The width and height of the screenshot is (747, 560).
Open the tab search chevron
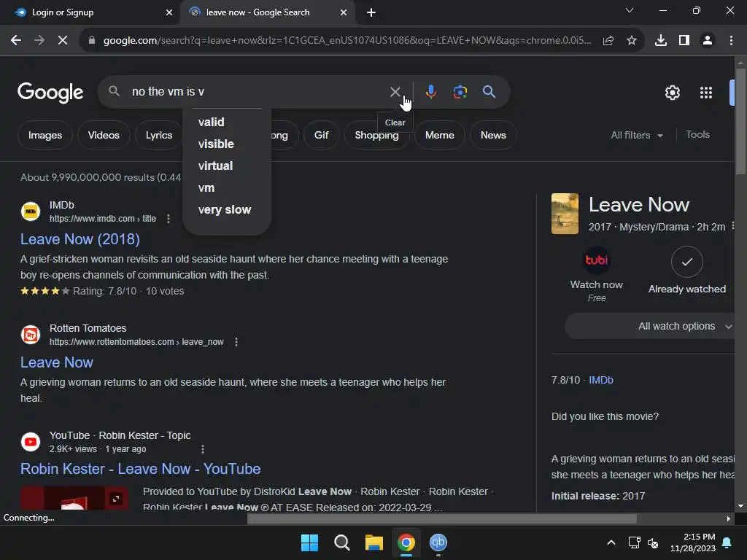pos(630,10)
